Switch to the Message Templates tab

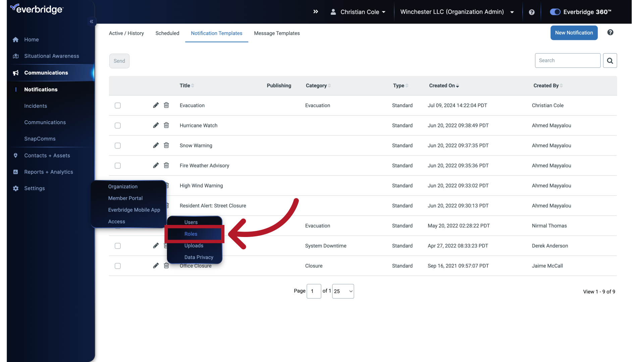pos(277,33)
